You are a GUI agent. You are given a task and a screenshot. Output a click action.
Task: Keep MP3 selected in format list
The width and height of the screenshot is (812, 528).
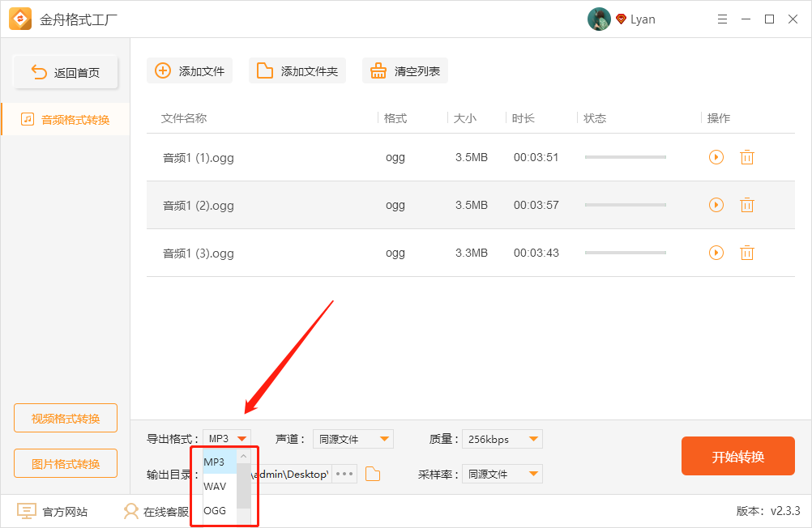(214, 462)
